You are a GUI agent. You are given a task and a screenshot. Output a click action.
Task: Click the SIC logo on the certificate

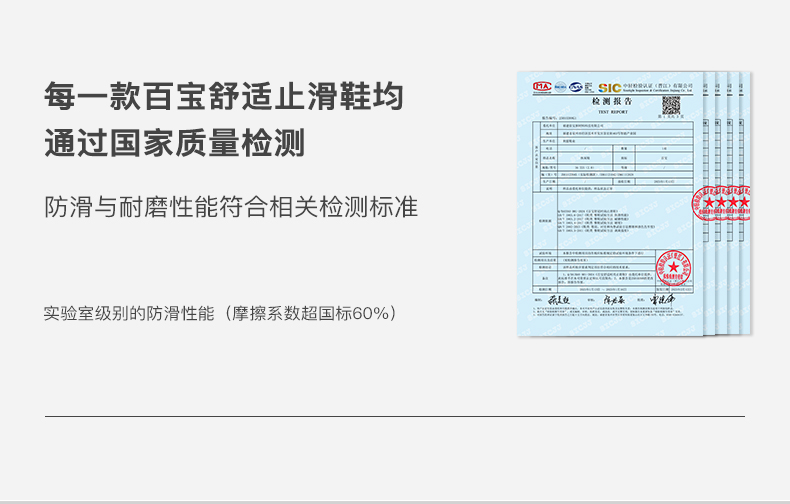(x=609, y=88)
